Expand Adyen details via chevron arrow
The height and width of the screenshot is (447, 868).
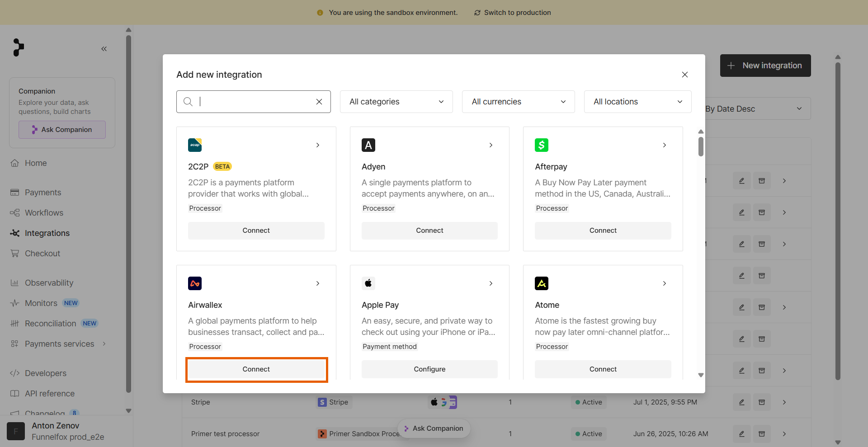[x=491, y=145]
